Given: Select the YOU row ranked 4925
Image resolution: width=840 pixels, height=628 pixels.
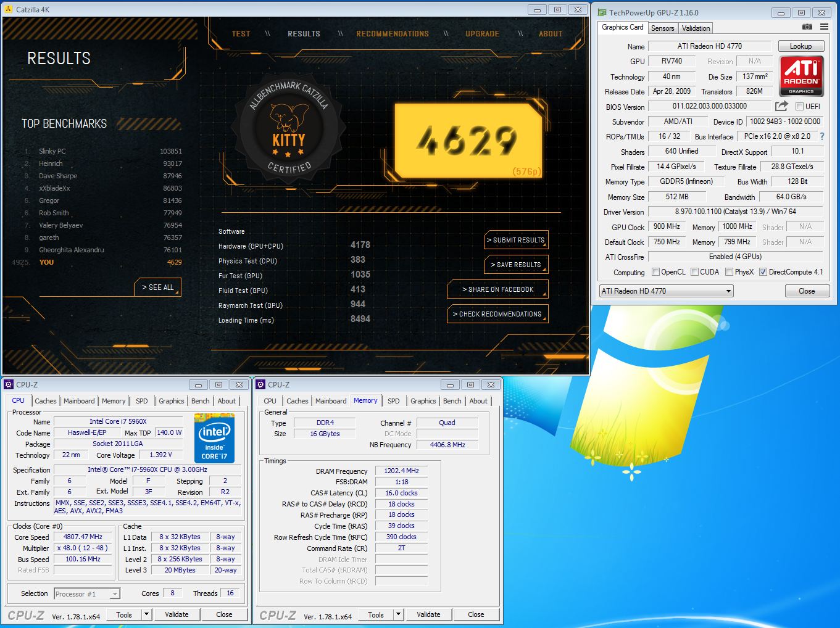Looking at the screenshot, I should pos(98,262).
